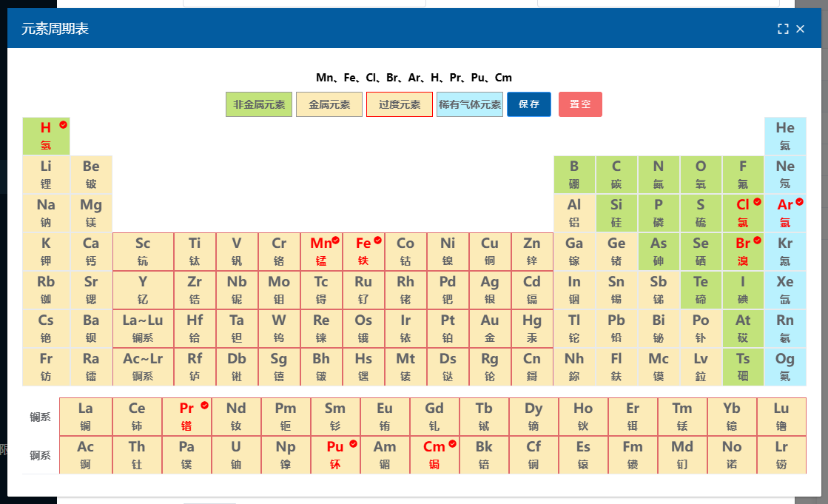Select the La lanthanum cell in 镧系 row

86,417
